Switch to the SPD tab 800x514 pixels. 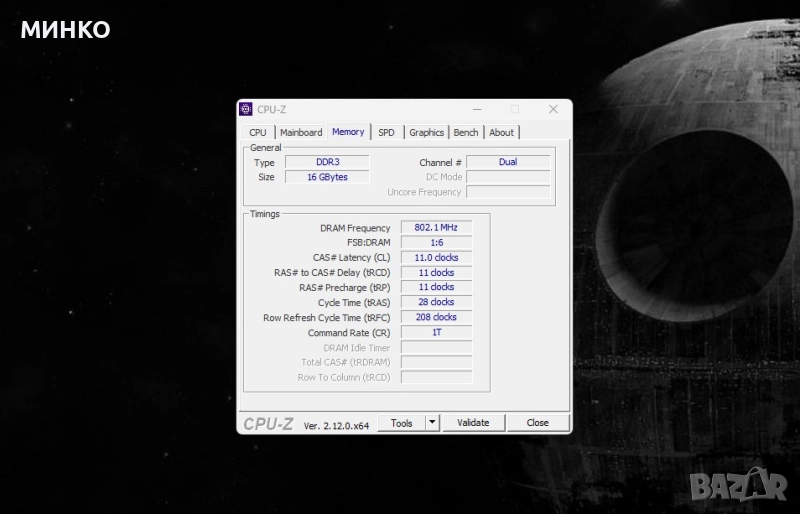(386, 132)
